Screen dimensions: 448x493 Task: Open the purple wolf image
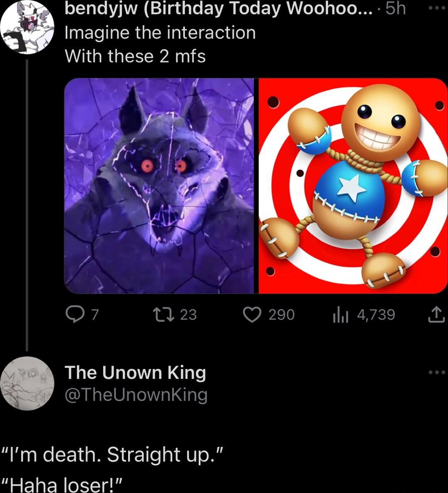tap(159, 186)
